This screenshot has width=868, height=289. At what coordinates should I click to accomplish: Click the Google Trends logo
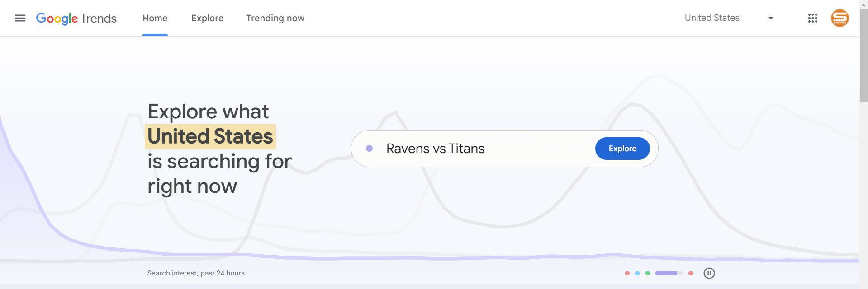click(x=76, y=18)
